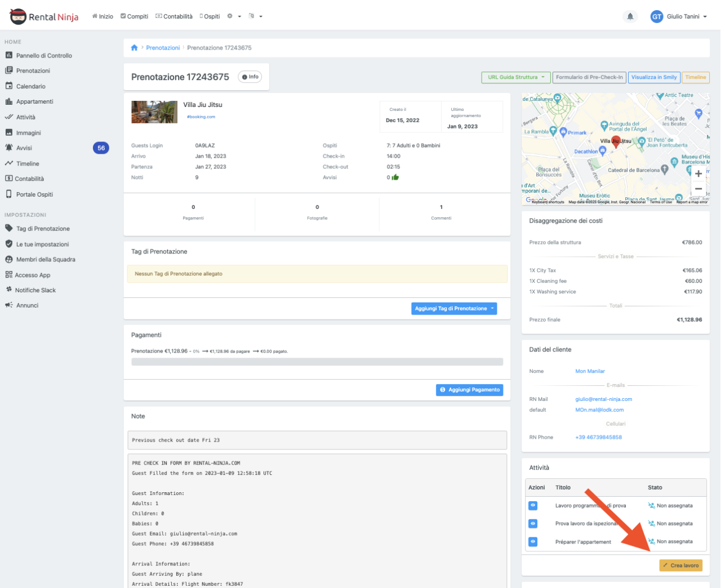
Task: Open Calendario from the sidebar
Action: click(x=30, y=86)
